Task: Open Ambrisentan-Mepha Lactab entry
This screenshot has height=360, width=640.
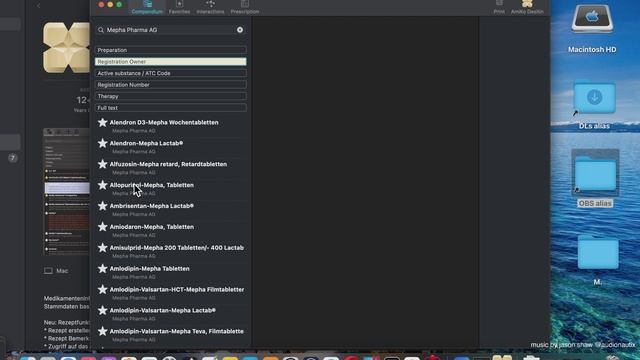Action: coord(151,206)
